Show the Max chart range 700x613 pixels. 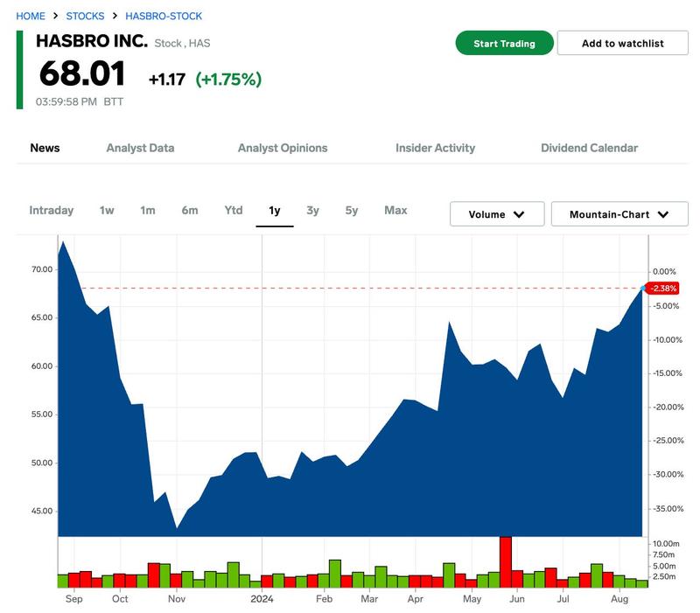coord(395,210)
